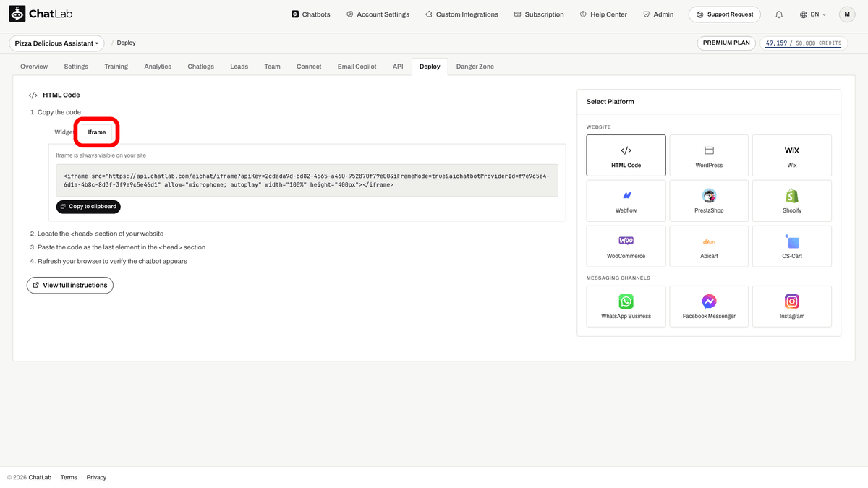Viewport: 868px width, 488px height.
Task: Choose the CS-Cart platform card
Action: [792, 247]
